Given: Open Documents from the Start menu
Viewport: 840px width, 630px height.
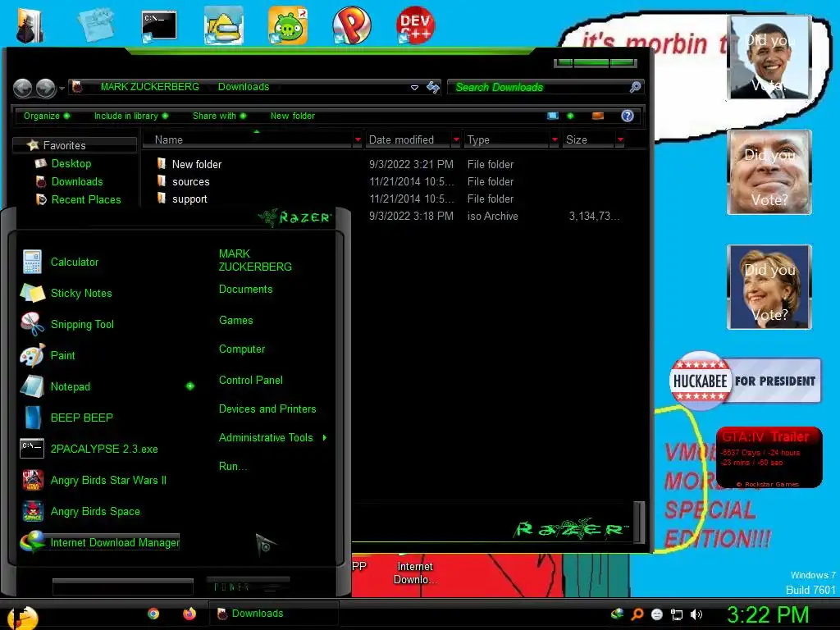Looking at the screenshot, I should (245, 290).
